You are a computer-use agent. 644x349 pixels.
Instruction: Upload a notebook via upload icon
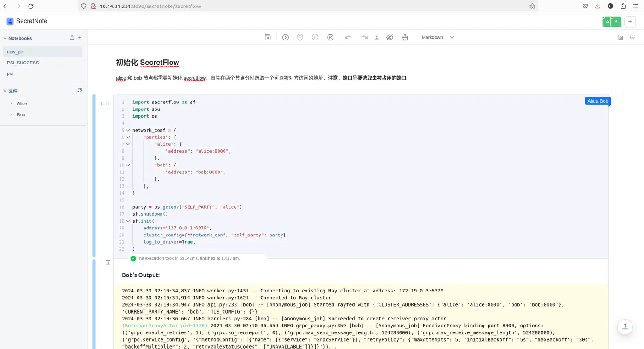72,38
